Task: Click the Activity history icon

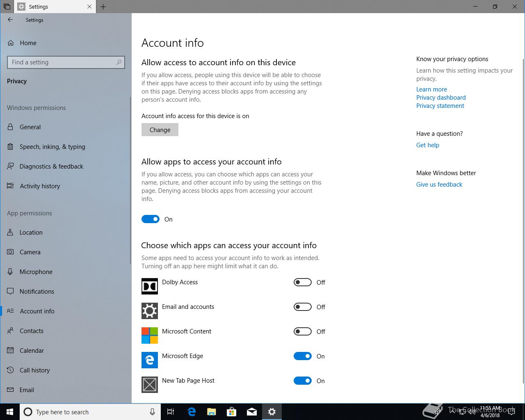Action: coord(11,186)
